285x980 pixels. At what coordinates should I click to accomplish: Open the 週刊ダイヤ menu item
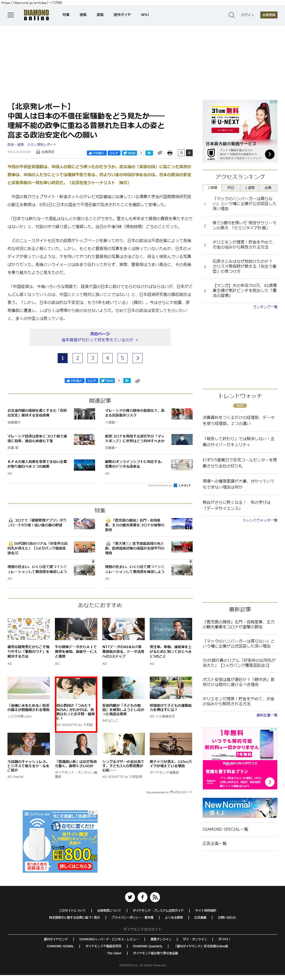point(122,15)
